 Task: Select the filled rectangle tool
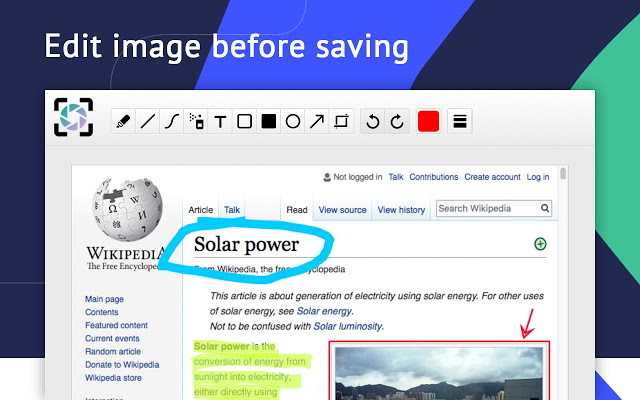[x=269, y=121]
